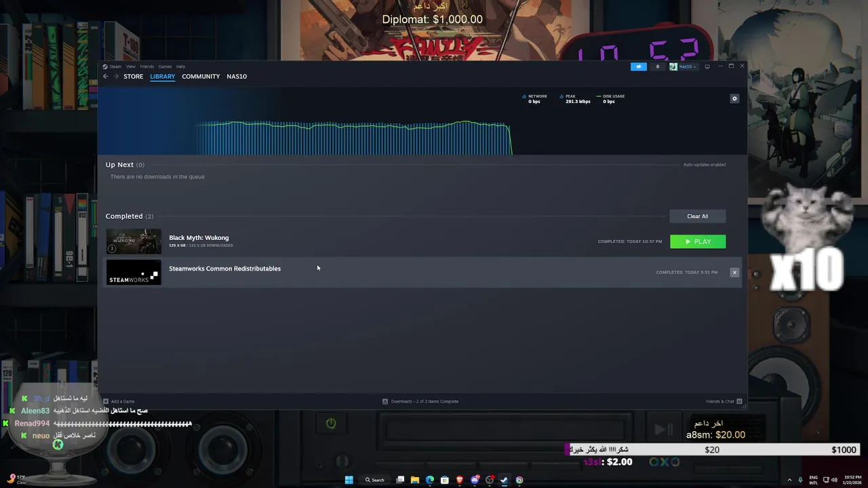Click the Steamworks Common Redistributables title
The width and height of the screenshot is (868, 488).
pos(224,268)
